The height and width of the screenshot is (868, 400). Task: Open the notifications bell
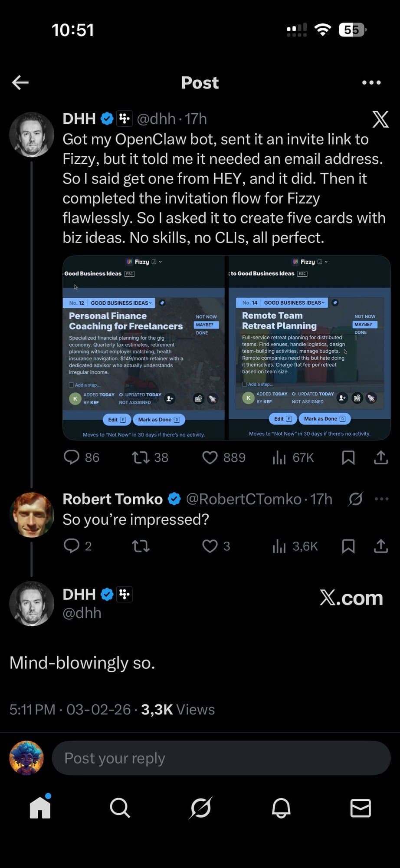(x=280, y=808)
